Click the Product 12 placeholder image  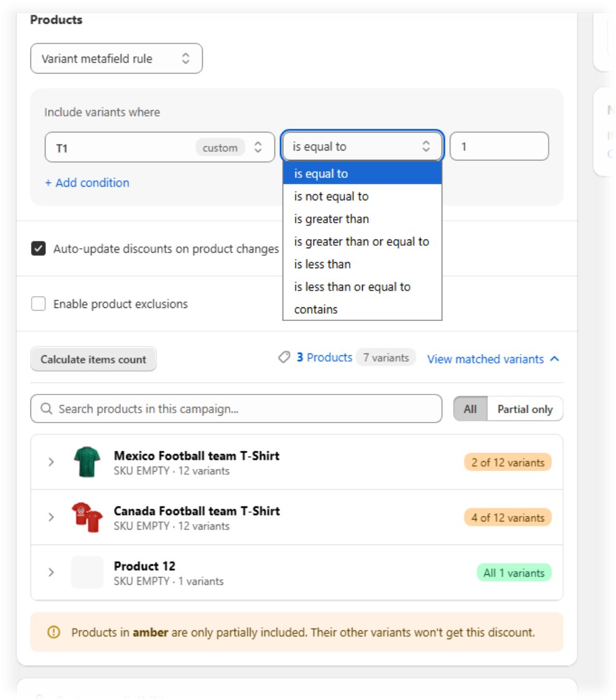87,572
